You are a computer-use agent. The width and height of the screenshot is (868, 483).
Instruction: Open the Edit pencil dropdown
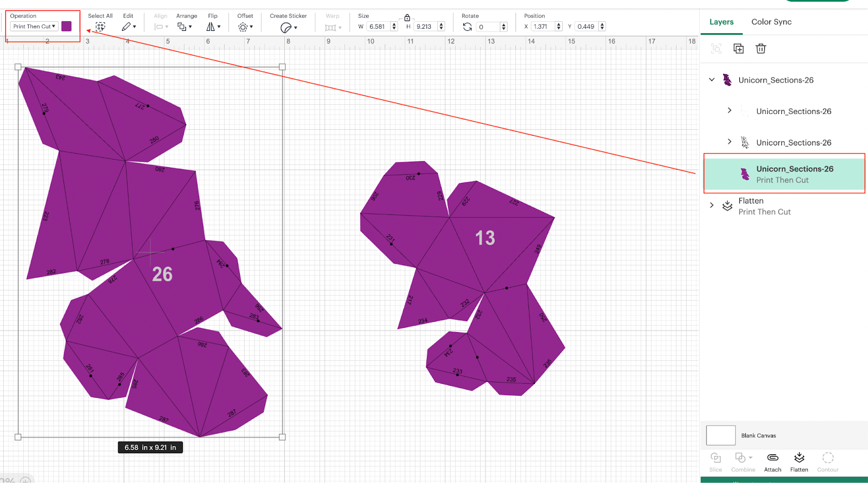pos(129,27)
